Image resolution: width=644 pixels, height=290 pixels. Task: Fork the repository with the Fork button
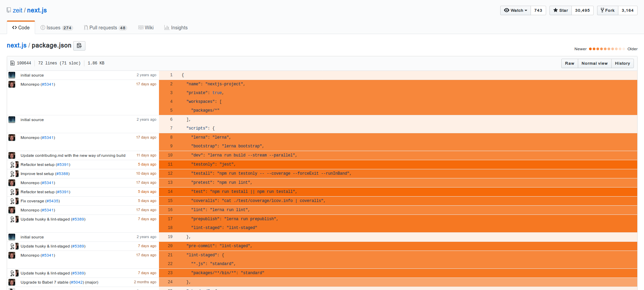point(608,10)
